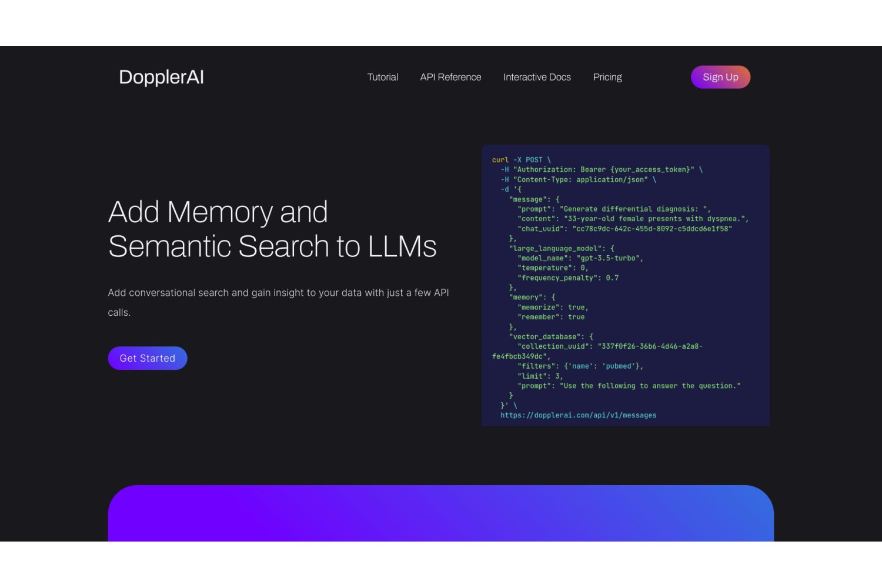Click the 'Use the following to answer' line

point(629,386)
